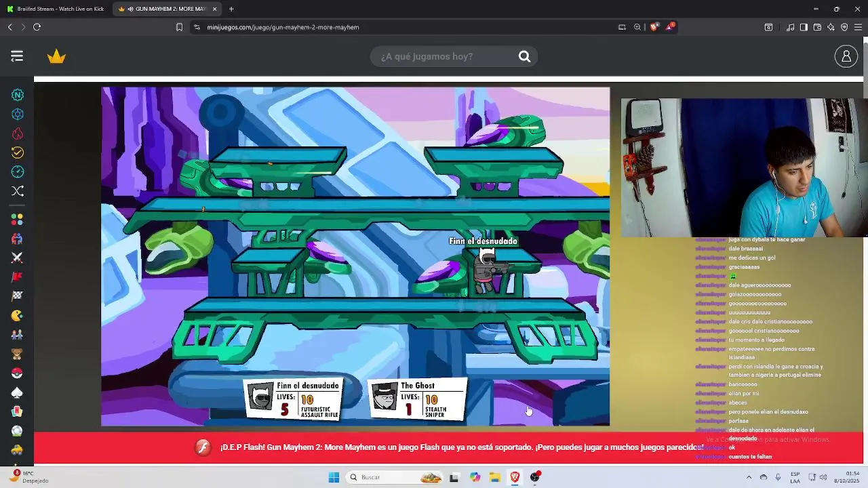Open File Explorer from taskbar
Image resolution: width=868 pixels, height=488 pixels.
coord(495,477)
